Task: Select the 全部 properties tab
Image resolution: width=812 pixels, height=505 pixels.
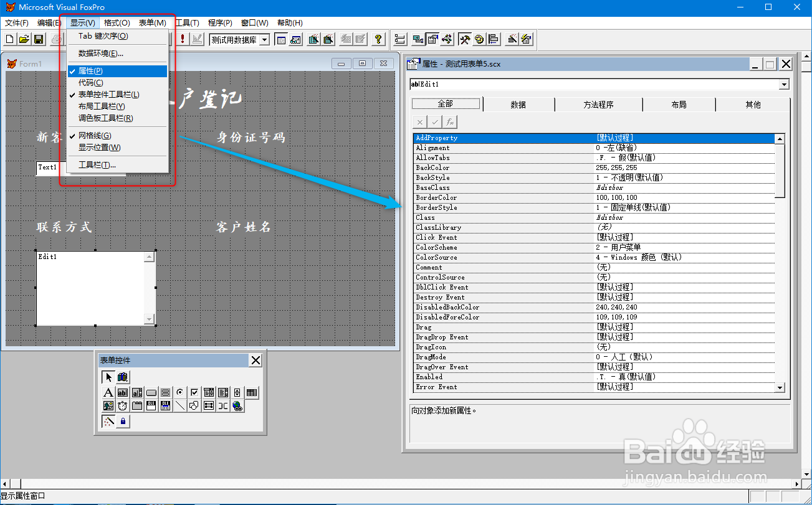Action: point(445,104)
